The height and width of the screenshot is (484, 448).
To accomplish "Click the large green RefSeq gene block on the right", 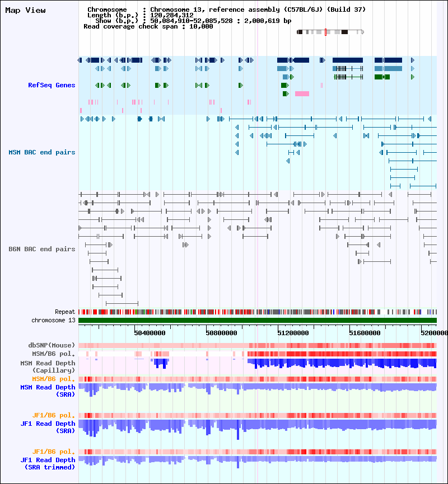I will coord(382,77).
